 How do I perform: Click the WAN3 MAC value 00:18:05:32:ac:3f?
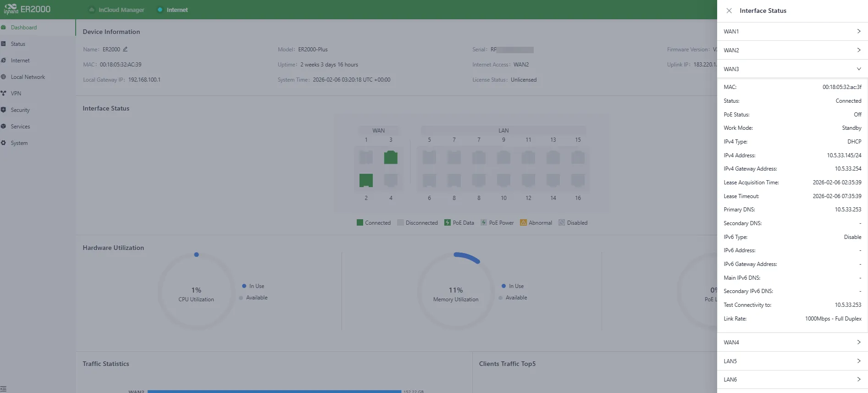pos(842,87)
